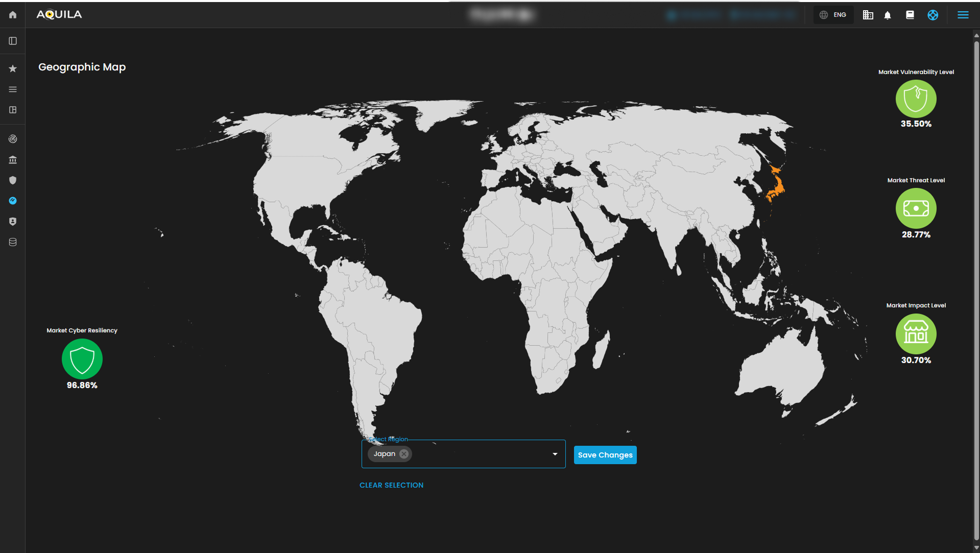Click the Save Changes button
Screen dimensions: 980x553
point(605,455)
